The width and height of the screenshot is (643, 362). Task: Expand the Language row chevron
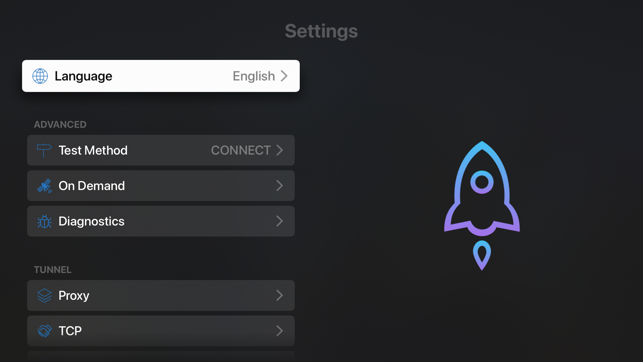pyautogui.click(x=284, y=76)
